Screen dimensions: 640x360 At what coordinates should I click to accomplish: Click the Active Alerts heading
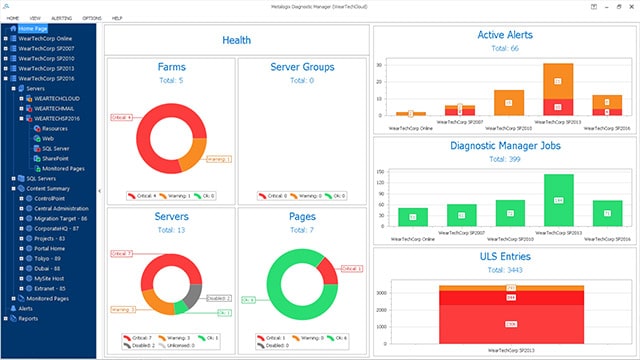(505, 35)
